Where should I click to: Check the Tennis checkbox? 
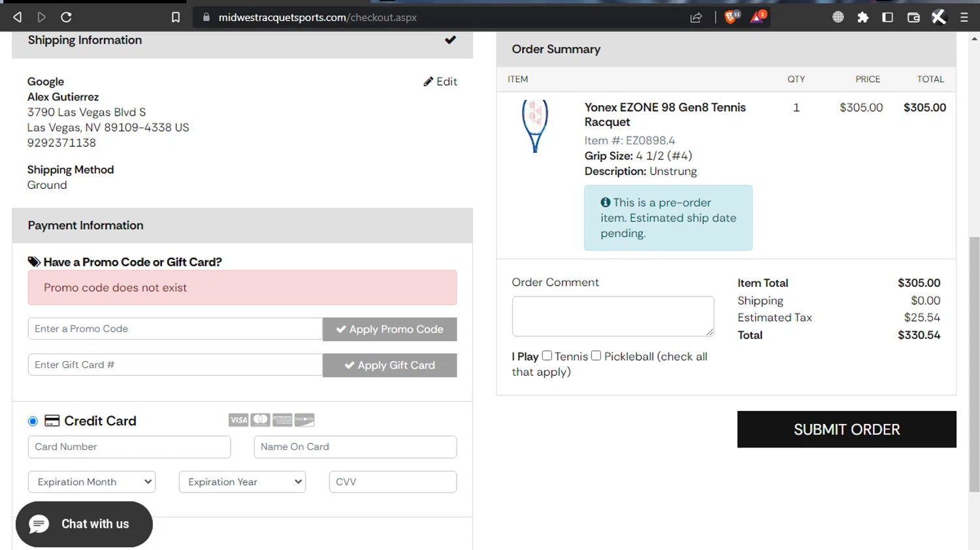(547, 356)
